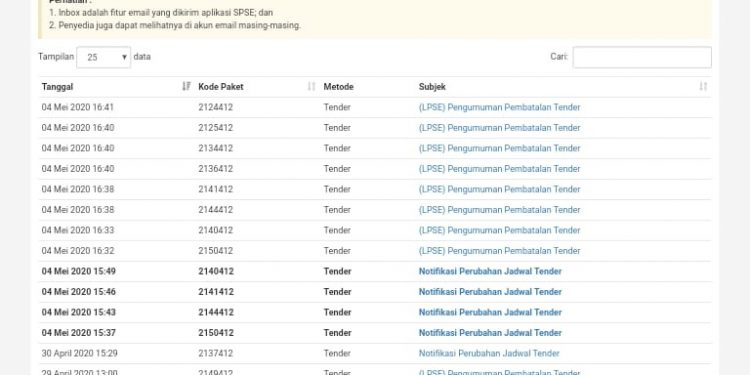The image size is (750, 375).
Task: Open Pembatalan Tender email for 2124412
Action: (x=499, y=107)
